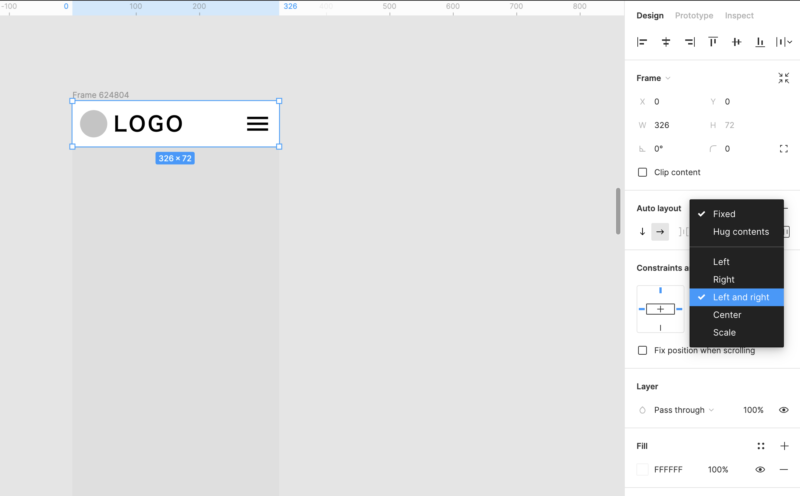The image size is (800, 496).
Task: Click the hamburger menu in the frame
Action: (258, 124)
